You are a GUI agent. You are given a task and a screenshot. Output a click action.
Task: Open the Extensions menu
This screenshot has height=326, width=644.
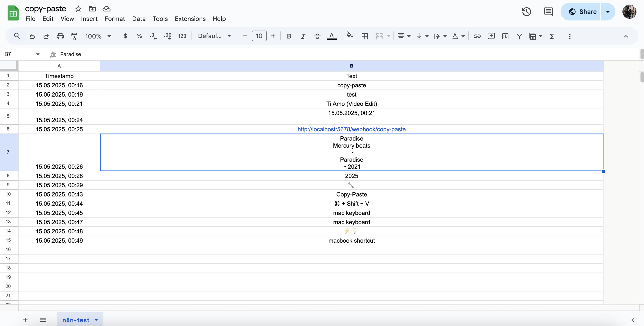click(190, 19)
